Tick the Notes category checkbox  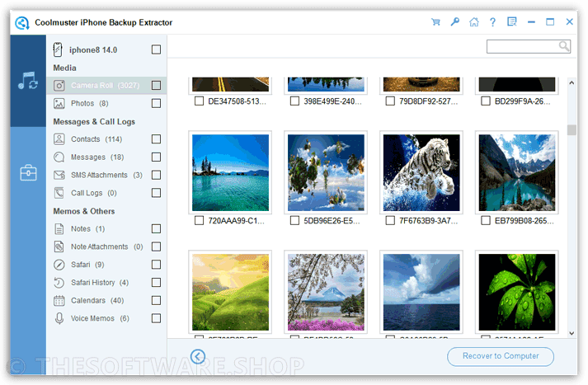(156, 228)
